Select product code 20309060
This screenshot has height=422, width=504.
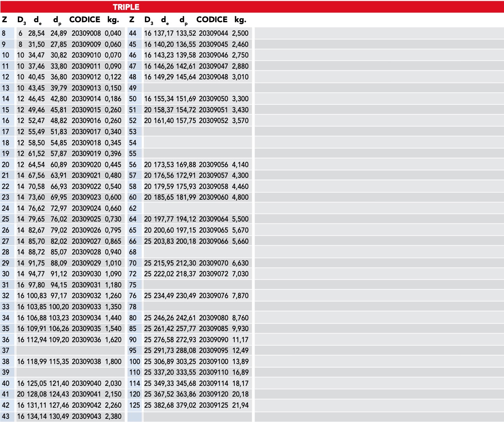[213, 197]
